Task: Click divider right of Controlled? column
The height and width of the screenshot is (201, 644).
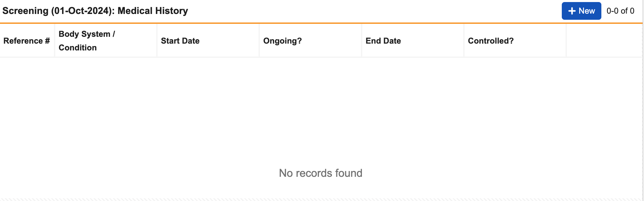Action: click(566, 40)
